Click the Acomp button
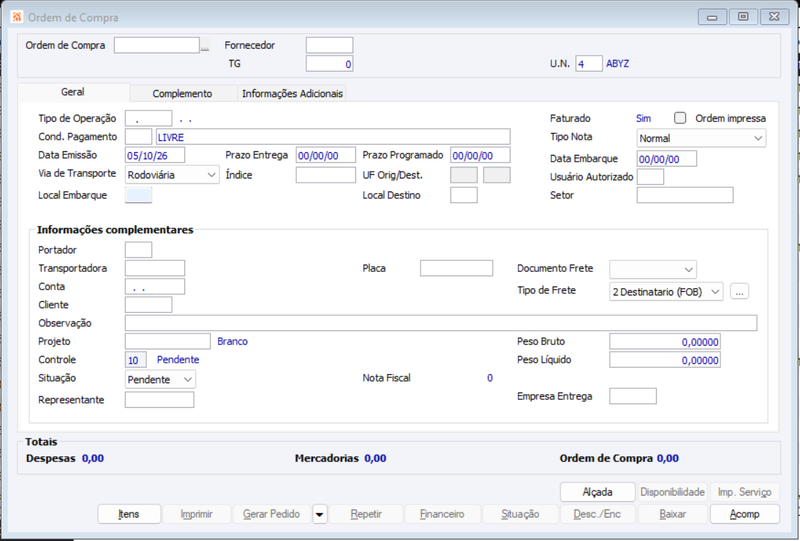Viewport: 800px width, 541px height. tap(744, 514)
